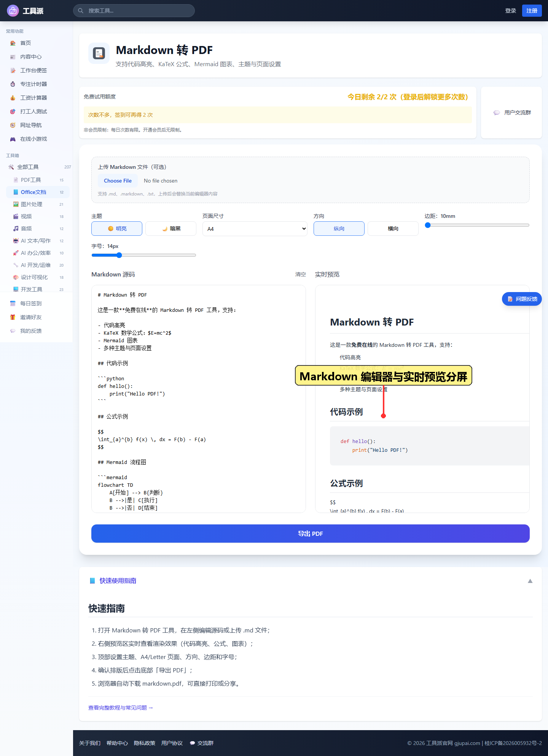
Task: Click the 每日签到 calendar icon
Action: click(13, 303)
